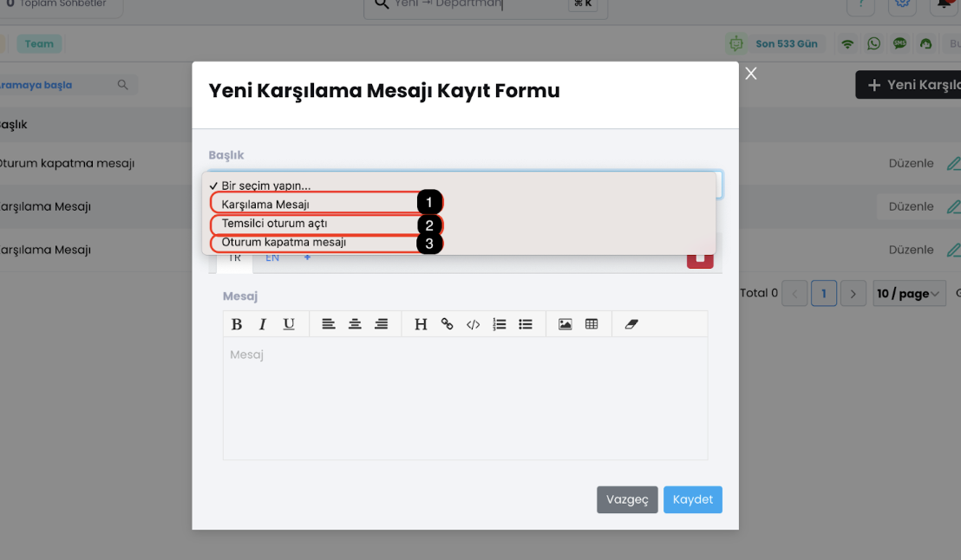Apply a numbered list
The height and width of the screenshot is (560, 961).
click(499, 323)
